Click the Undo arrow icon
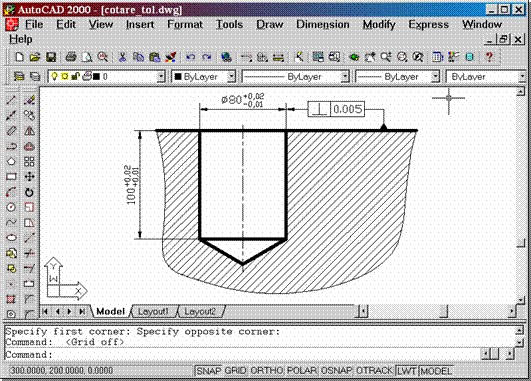Screen dimensions: 531x381 click(190, 57)
